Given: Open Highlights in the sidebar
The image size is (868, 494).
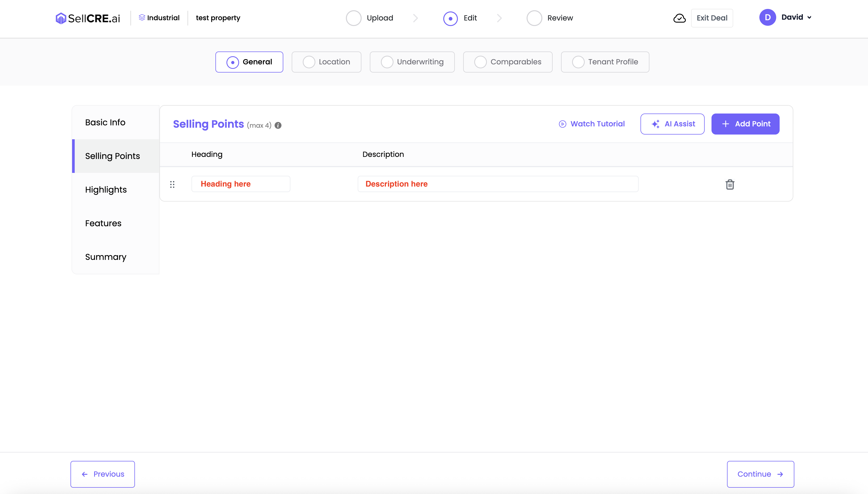Looking at the screenshot, I should 106,190.
